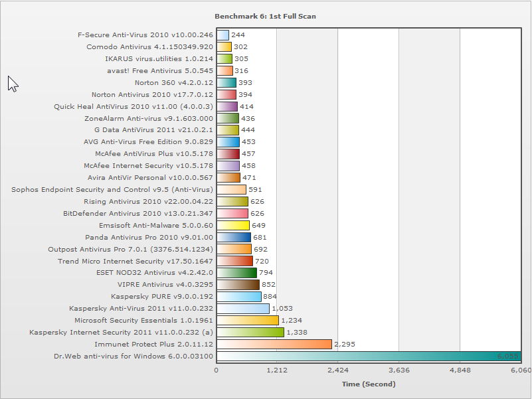Screen dimensions: 532x399
Task: Click the brown VIPRE Antivirus bar
Action: (x=238, y=284)
